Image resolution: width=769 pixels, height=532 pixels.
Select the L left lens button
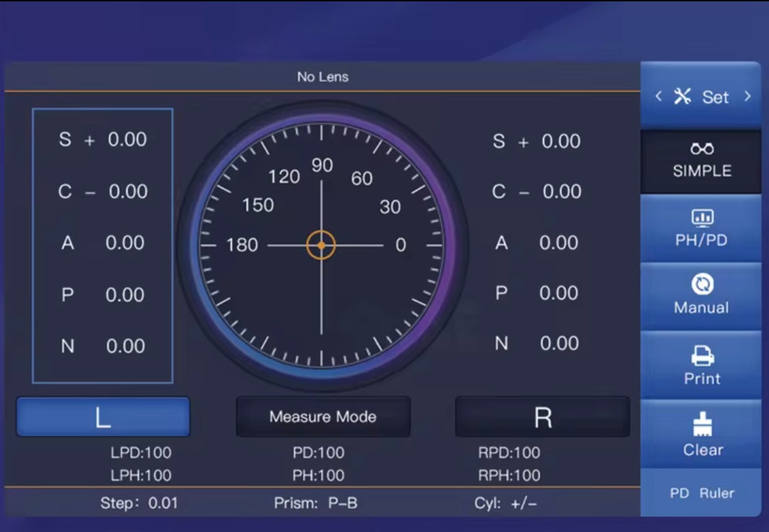(103, 417)
